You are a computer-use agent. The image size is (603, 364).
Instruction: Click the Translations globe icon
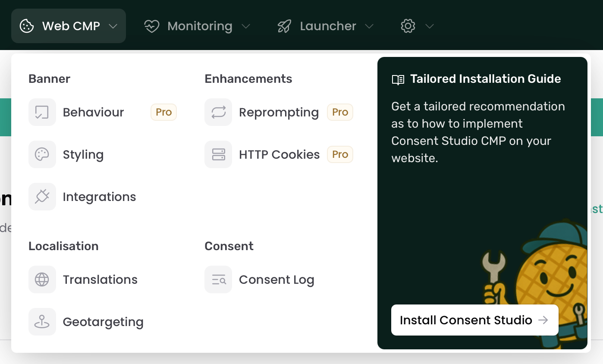tap(42, 279)
